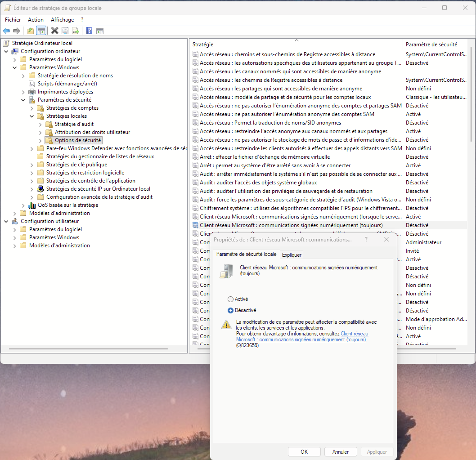
Task: Select the Activé radio button
Action: [x=231, y=299]
